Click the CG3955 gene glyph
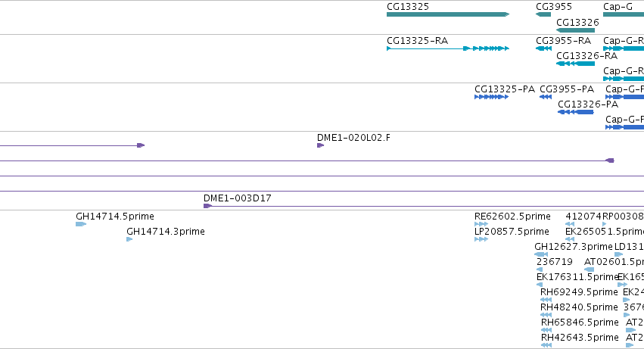The image size is (644, 349). (543, 14)
